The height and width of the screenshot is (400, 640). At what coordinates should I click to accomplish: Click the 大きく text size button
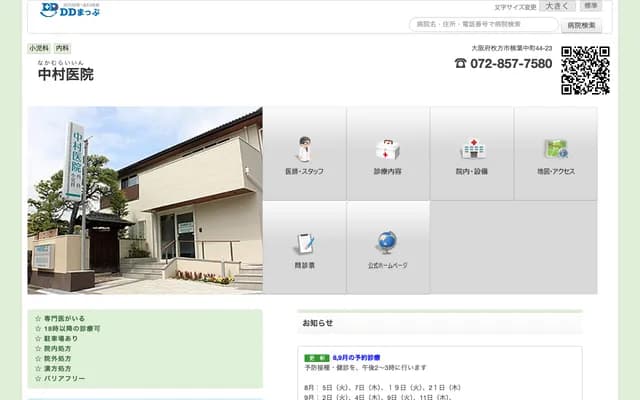click(557, 6)
